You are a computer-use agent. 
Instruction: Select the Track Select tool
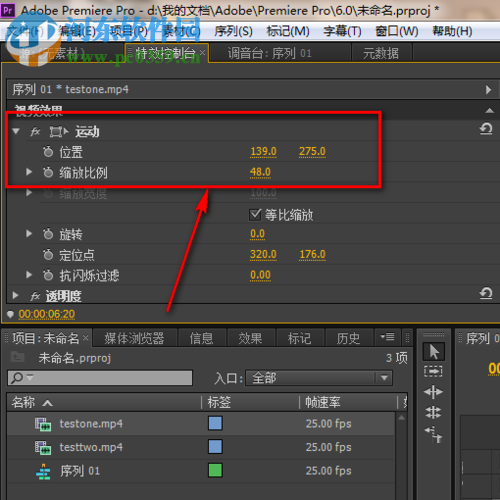[433, 371]
